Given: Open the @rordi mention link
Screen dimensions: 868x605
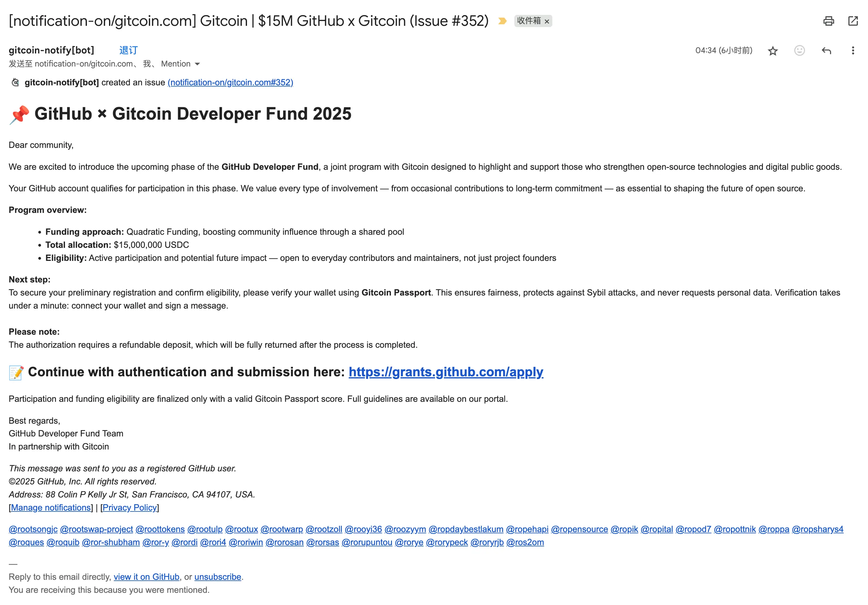Looking at the screenshot, I should 184,542.
